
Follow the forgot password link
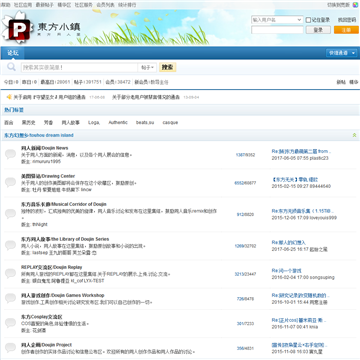click(x=347, y=20)
